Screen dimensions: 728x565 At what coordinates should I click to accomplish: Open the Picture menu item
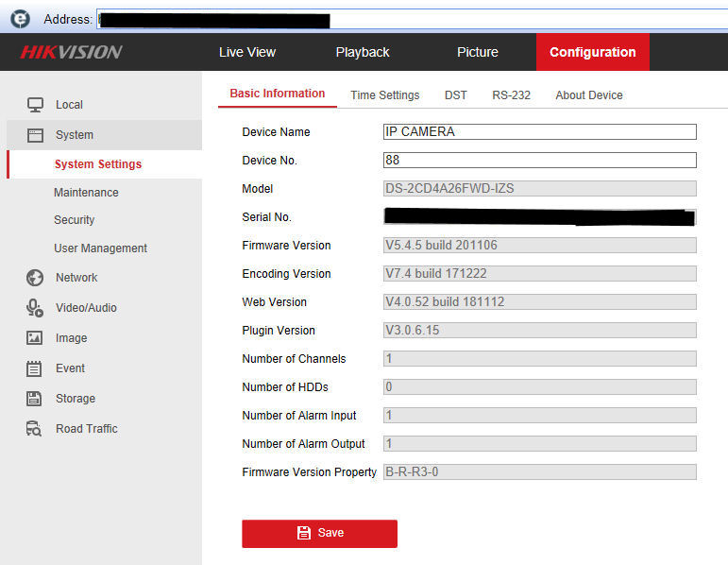(478, 52)
